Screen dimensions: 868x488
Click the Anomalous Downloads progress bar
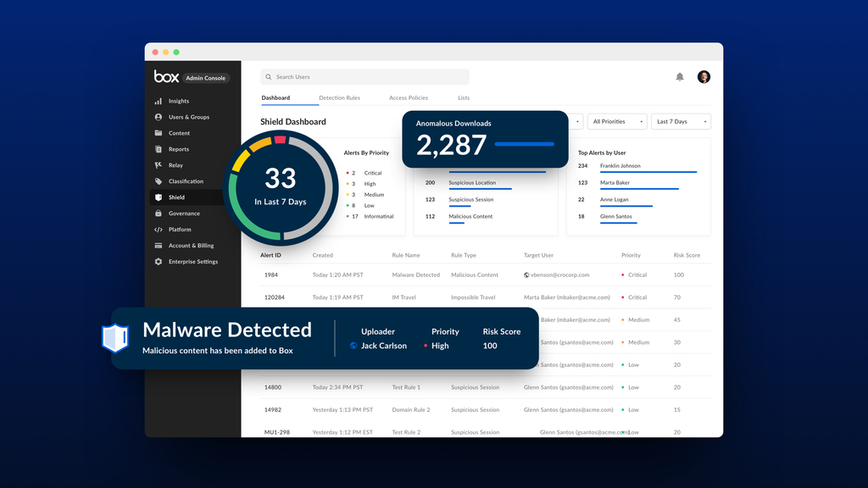[524, 144]
